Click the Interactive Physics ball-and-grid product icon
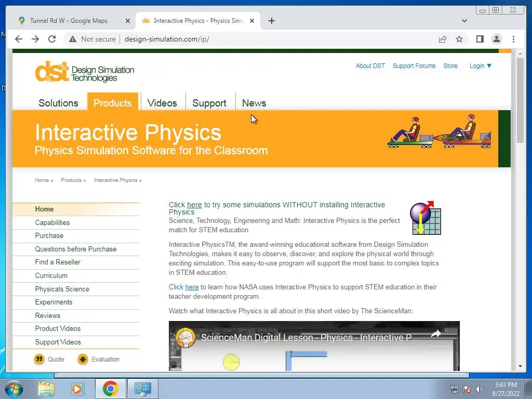The image size is (532, 399). (x=425, y=218)
